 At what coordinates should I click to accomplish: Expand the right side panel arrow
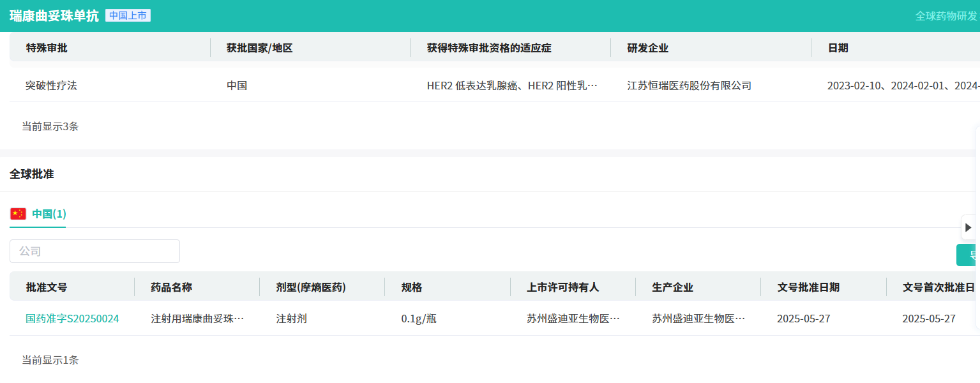tap(968, 227)
